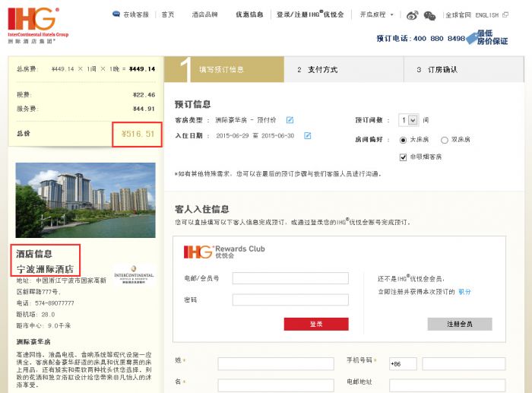
Task: Open the room count dropdown
Action: pyautogui.click(x=409, y=120)
